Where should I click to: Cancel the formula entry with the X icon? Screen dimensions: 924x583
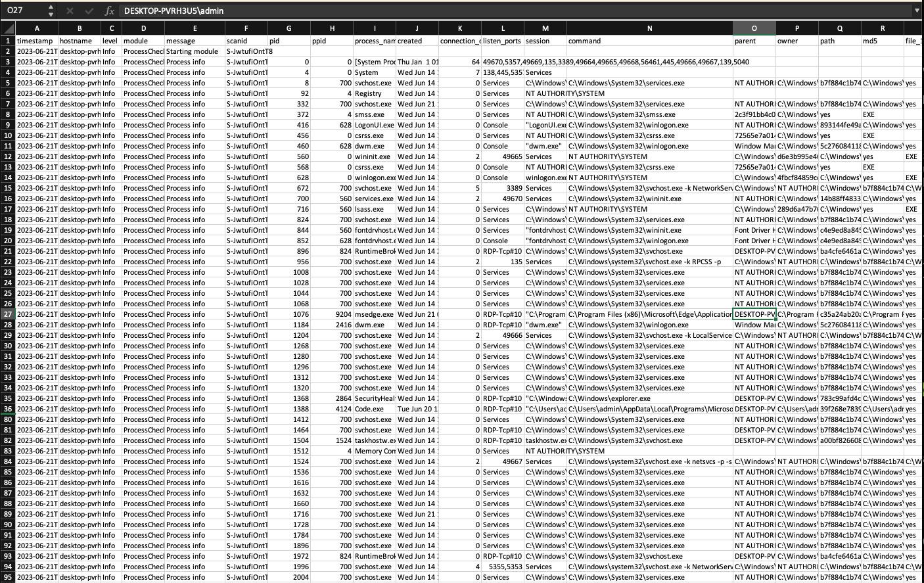coord(70,11)
